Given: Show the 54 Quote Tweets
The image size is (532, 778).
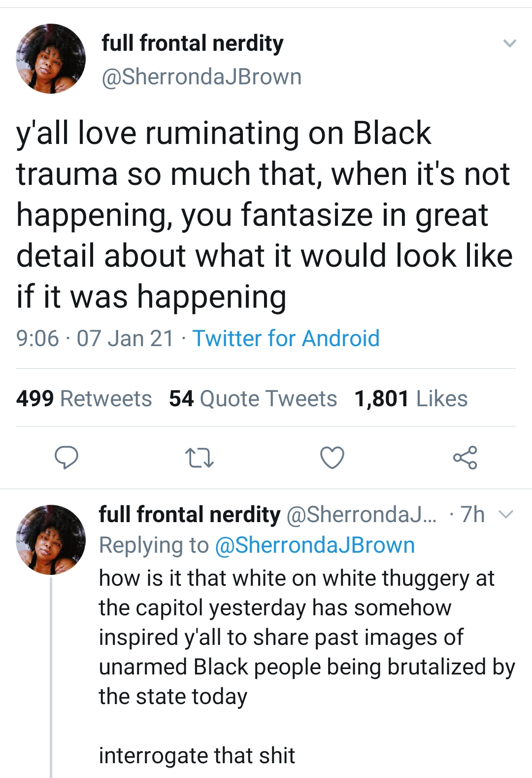Looking at the screenshot, I should coord(253,398).
